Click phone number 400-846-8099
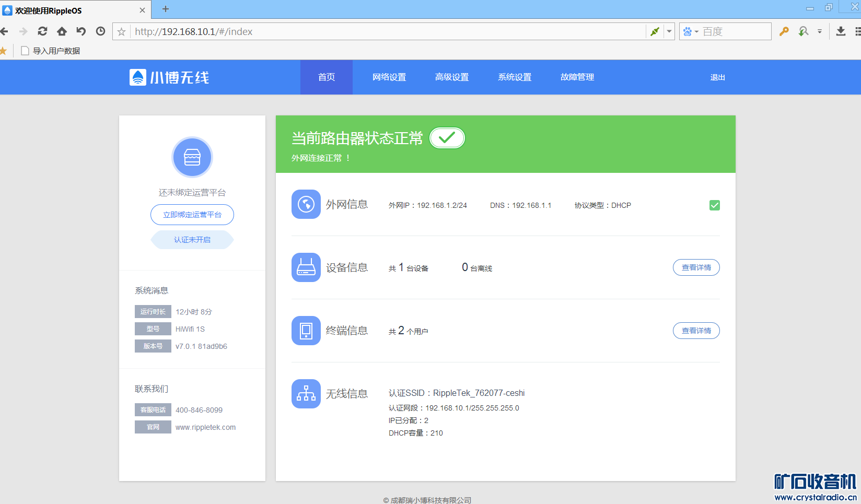The width and height of the screenshot is (861, 504). [x=199, y=410]
